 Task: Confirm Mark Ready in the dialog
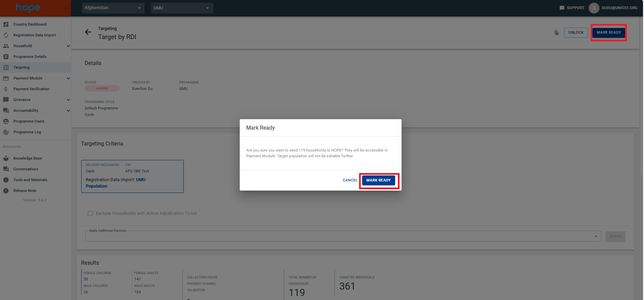tap(378, 180)
